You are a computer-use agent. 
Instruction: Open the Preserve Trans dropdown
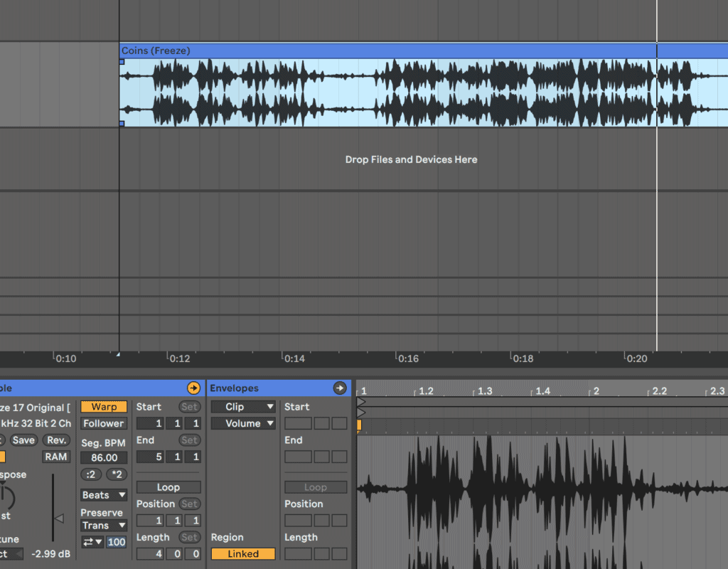(104, 526)
